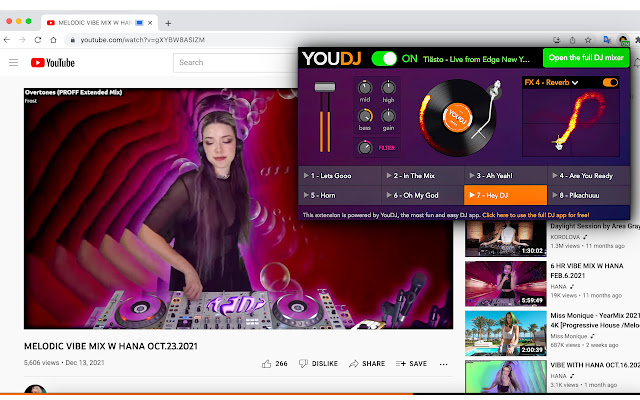This screenshot has width=640, height=400.
Task: Adjust the gain knob
Action: click(x=388, y=116)
